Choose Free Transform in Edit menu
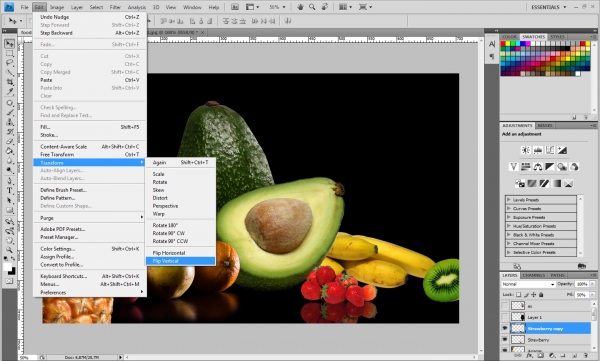Image resolution: width=600 pixels, height=361 pixels. tap(90, 155)
